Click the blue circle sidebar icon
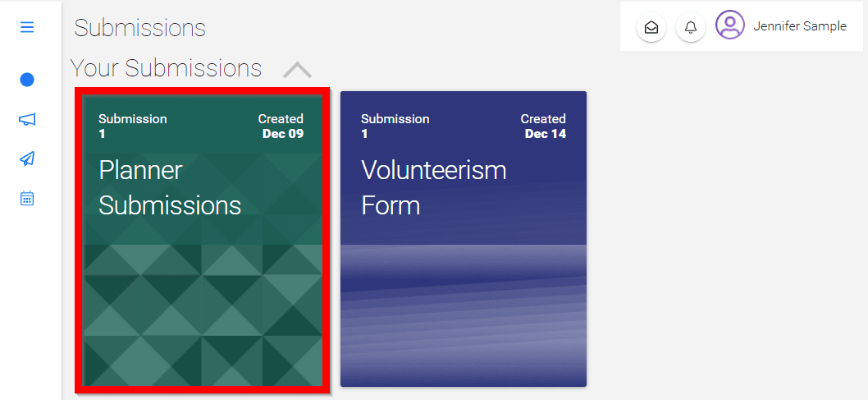The image size is (868, 400). (x=27, y=80)
